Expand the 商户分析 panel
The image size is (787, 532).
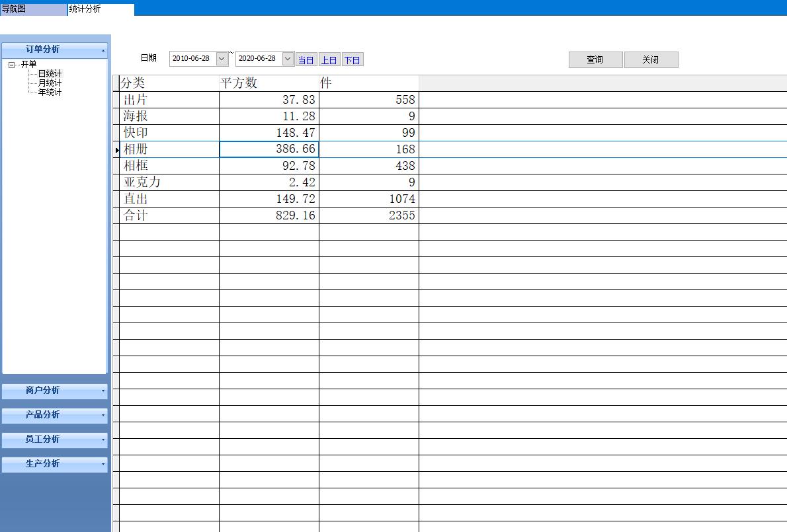pyautogui.click(x=54, y=391)
